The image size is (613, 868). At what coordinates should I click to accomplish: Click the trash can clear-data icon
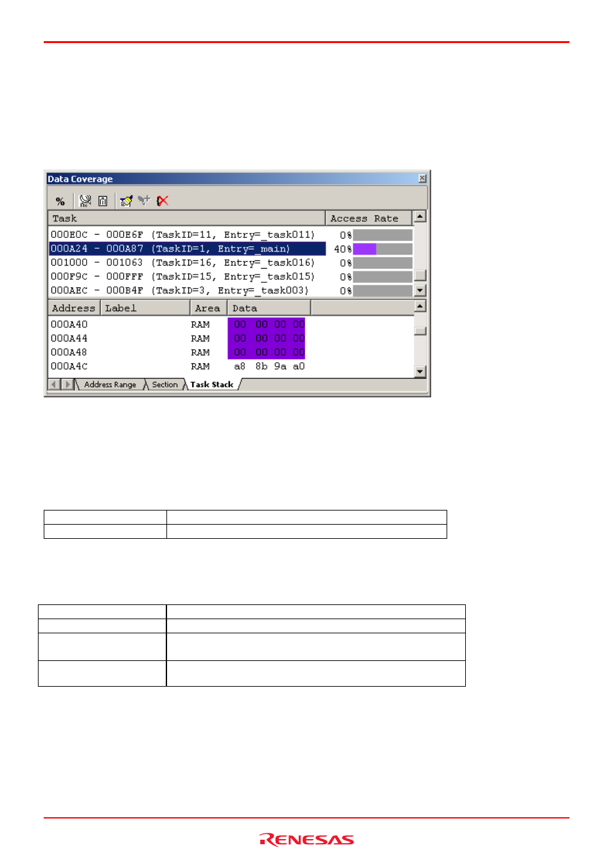tap(103, 201)
